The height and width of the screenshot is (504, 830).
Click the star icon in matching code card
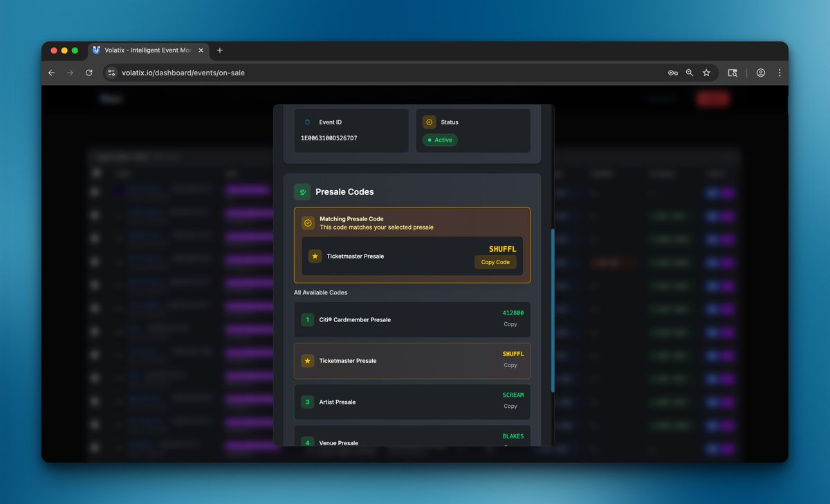tap(315, 256)
